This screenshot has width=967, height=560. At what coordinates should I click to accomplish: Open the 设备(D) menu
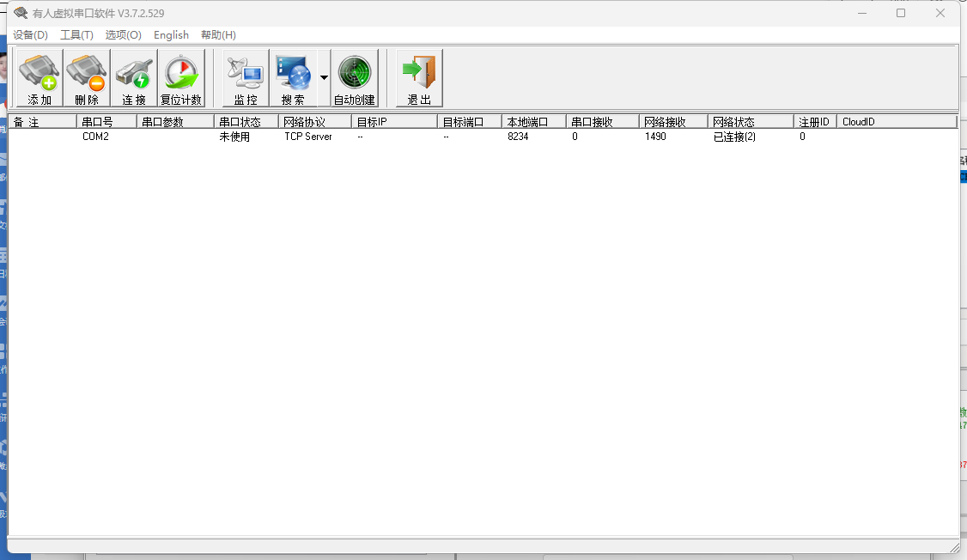coord(31,35)
